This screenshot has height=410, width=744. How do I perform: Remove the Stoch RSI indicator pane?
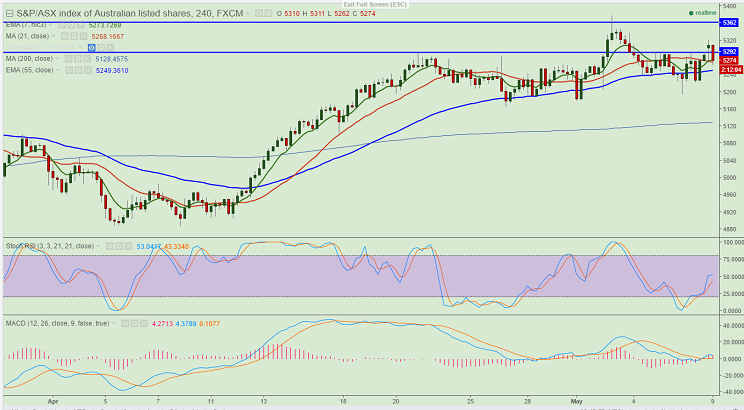coord(129,246)
